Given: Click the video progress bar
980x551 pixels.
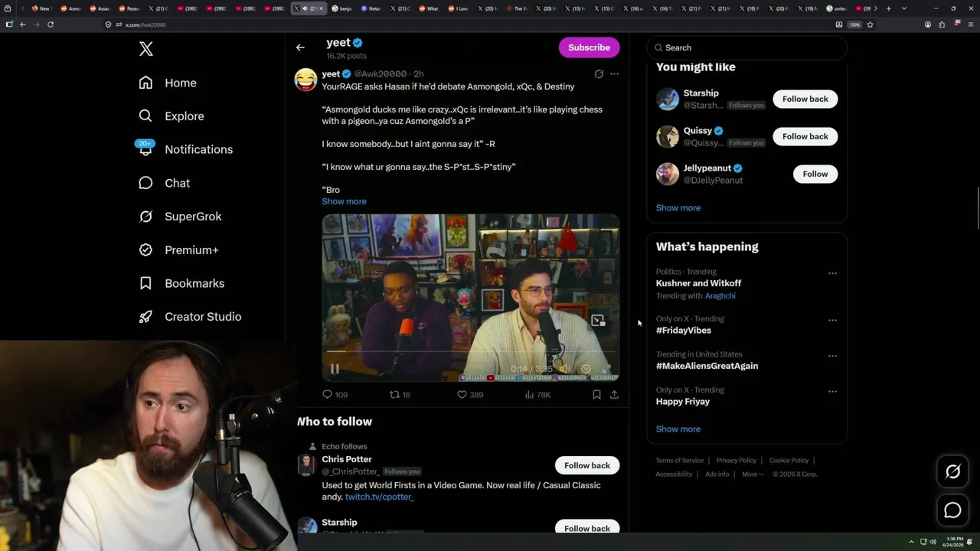Looking at the screenshot, I should click(471, 352).
